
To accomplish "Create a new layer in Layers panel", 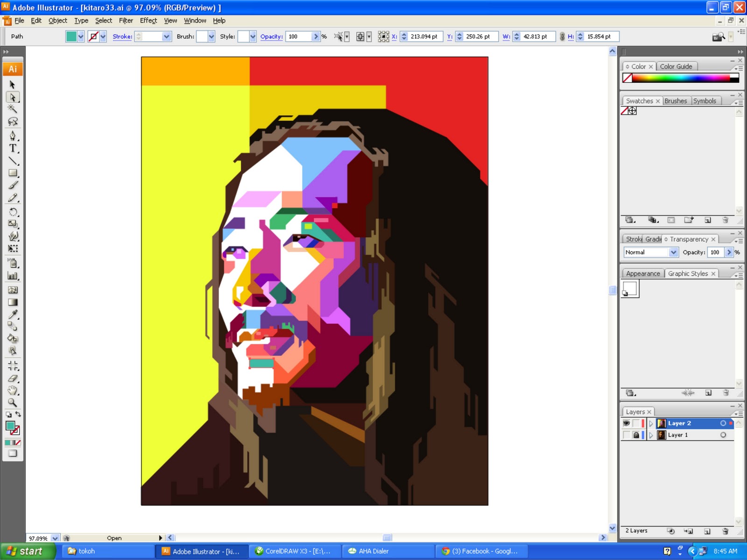I will pos(707,531).
